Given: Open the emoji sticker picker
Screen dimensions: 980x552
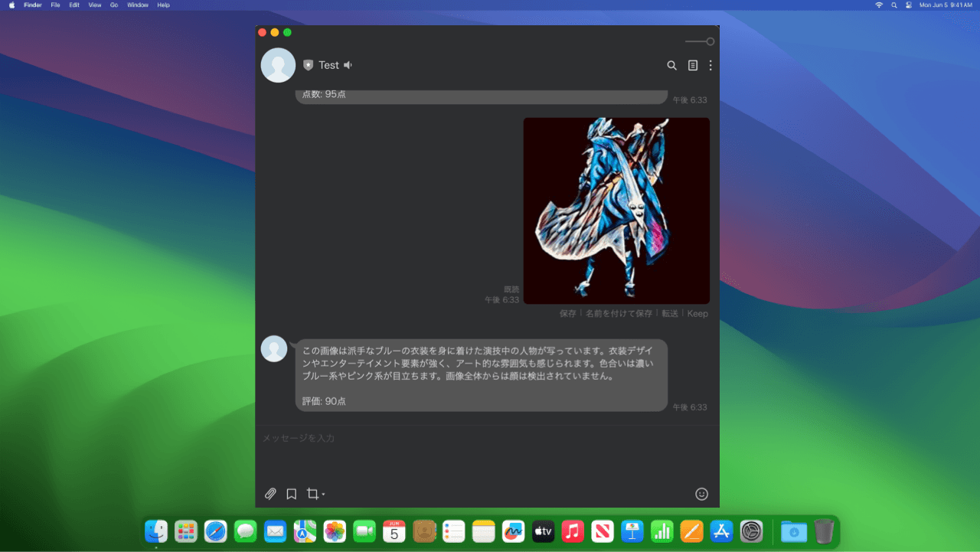Looking at the screenshot, I should pos(701,494).
